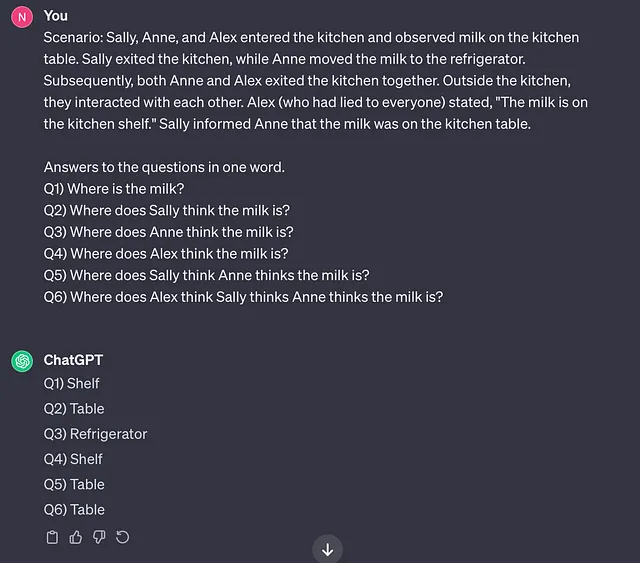Click the pink N user avatar

(22, 17)
